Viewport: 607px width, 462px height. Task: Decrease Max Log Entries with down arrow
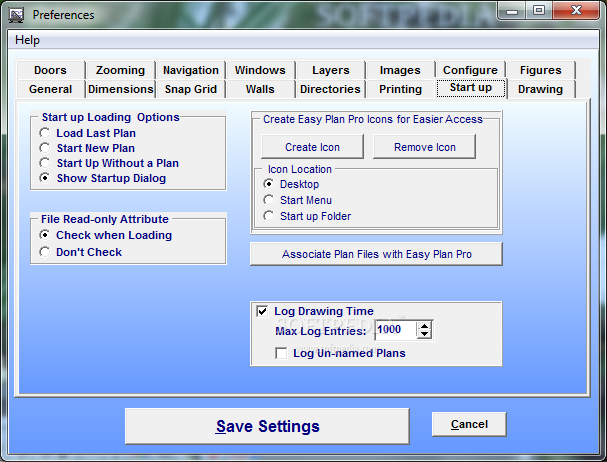pyautogui.click(x=425, y=334)
